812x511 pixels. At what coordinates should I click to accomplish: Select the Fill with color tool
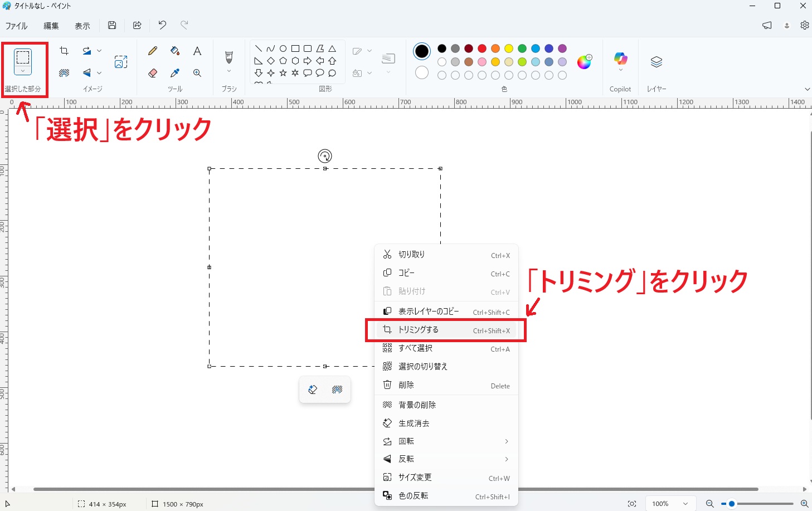tap(174, 51)
